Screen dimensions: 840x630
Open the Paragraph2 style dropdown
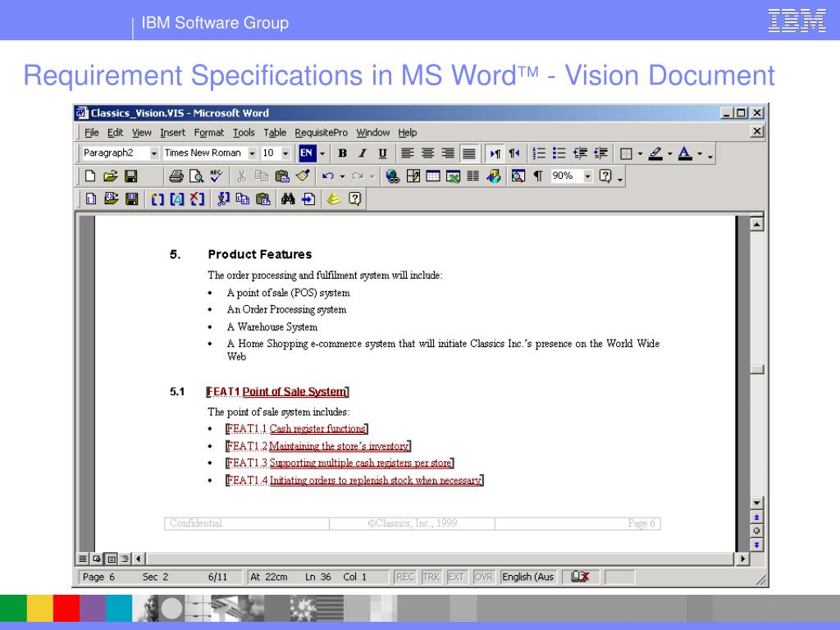pos(153,153)
